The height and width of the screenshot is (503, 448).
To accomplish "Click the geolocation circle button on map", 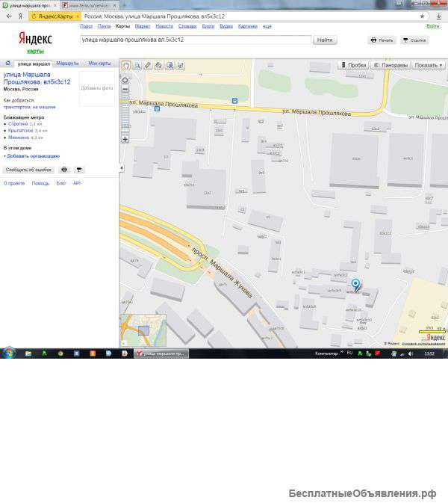I will tap(125, 80).
